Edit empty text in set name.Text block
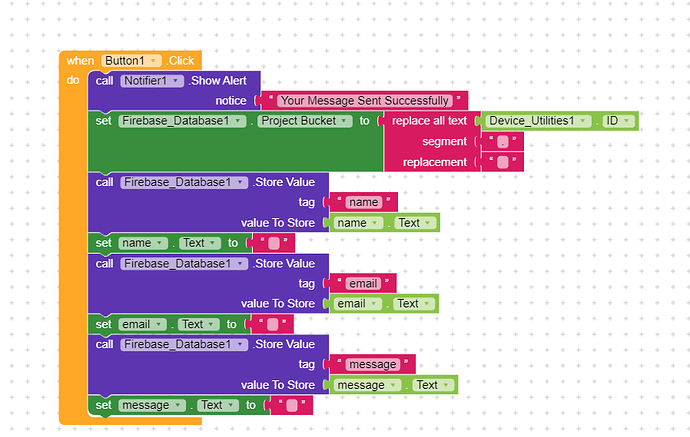 click(x=274, y=243)
